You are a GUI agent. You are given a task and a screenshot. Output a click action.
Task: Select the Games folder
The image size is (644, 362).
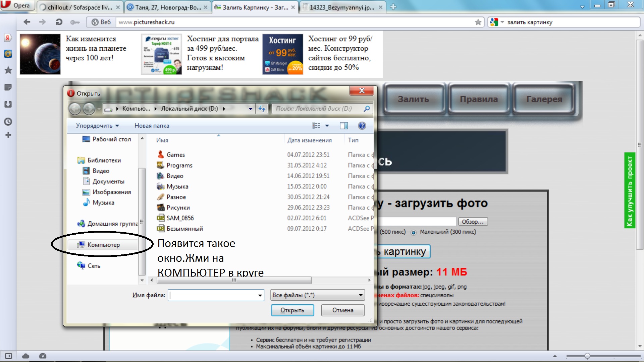click(171, 155)
